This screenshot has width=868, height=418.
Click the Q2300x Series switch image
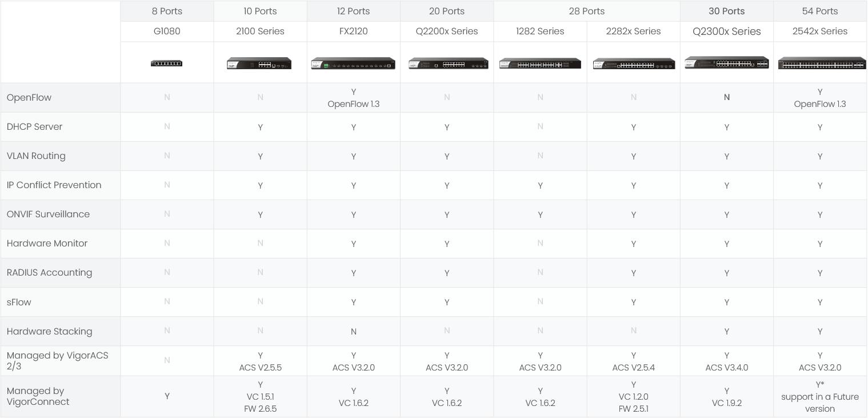click(x=726, y=63)
